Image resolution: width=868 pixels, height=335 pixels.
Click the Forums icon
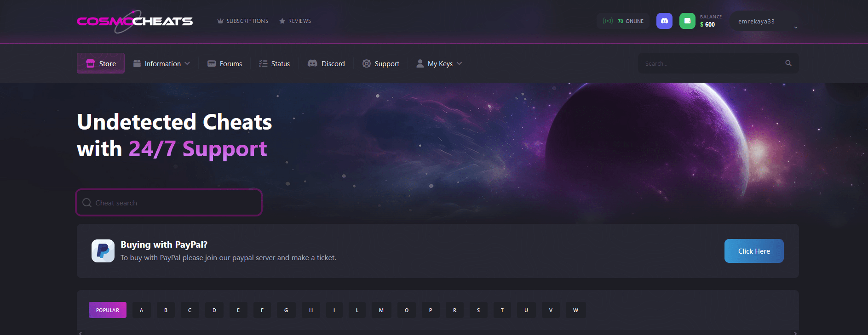212,64
